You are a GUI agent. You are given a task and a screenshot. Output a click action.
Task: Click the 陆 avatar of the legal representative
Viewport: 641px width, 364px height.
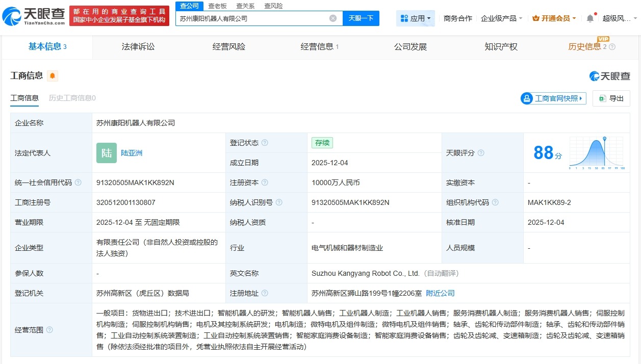(106, 153)
